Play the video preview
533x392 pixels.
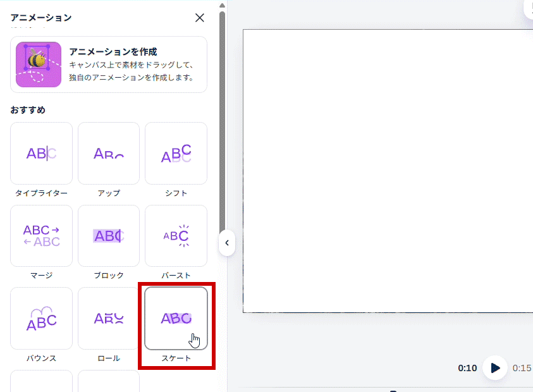(x=495, y=368)
